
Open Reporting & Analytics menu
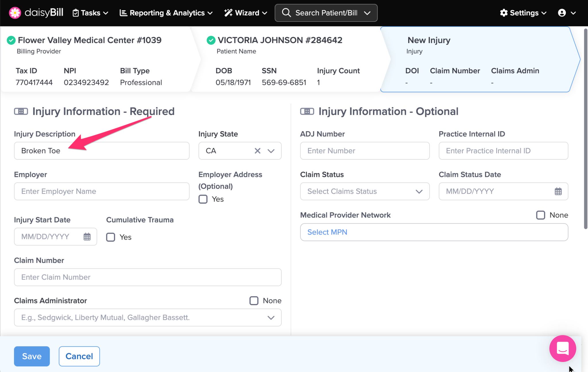(166, 13)
